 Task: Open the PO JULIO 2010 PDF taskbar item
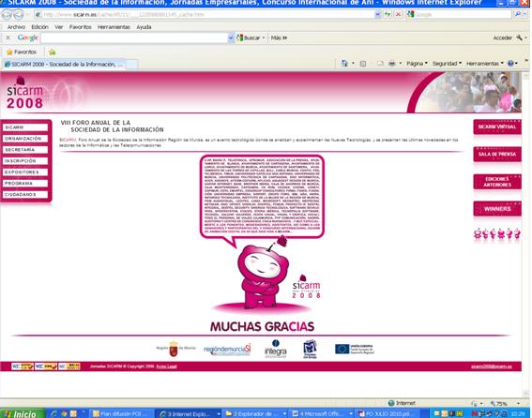click(x=388, y=413)
